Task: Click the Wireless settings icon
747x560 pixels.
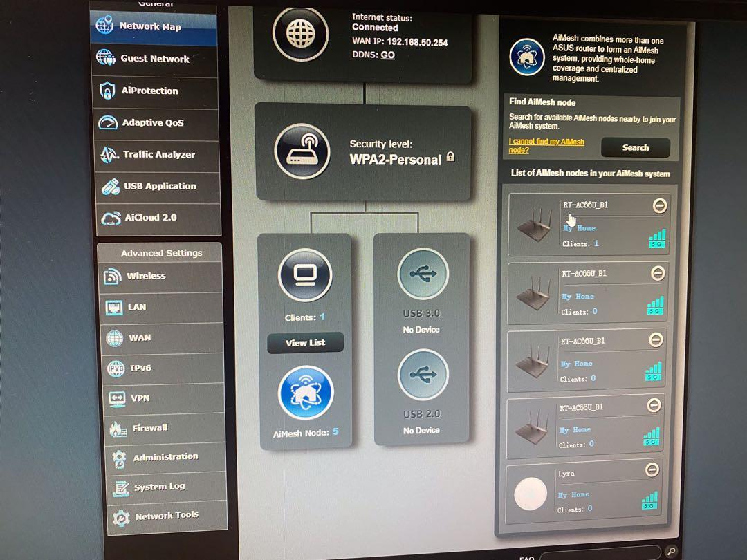Action: 113,276
